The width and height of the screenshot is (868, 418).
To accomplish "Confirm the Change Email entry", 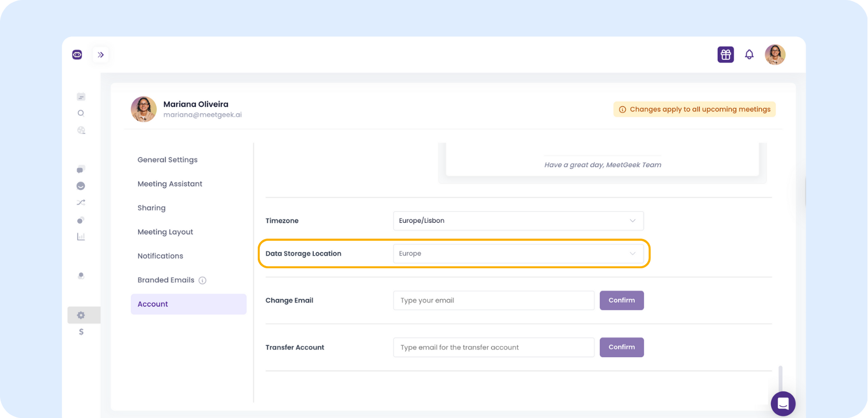I will pyautogui.click(x=621, y=301).
